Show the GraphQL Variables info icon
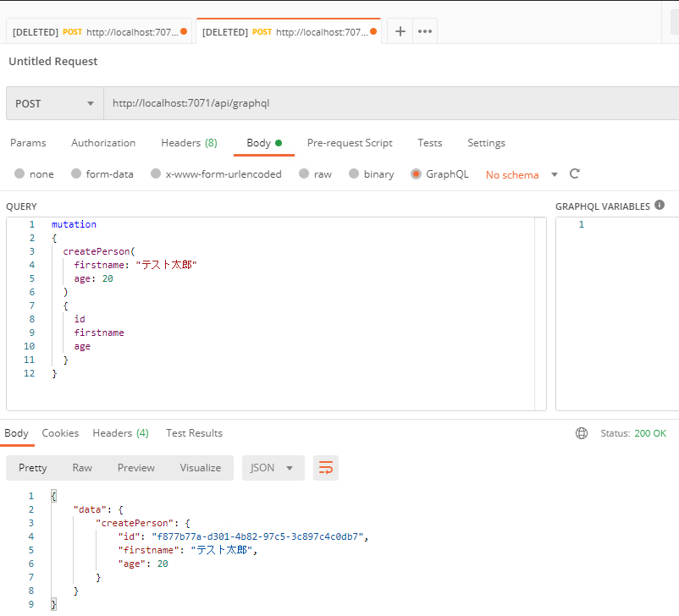 pos(660,205)
